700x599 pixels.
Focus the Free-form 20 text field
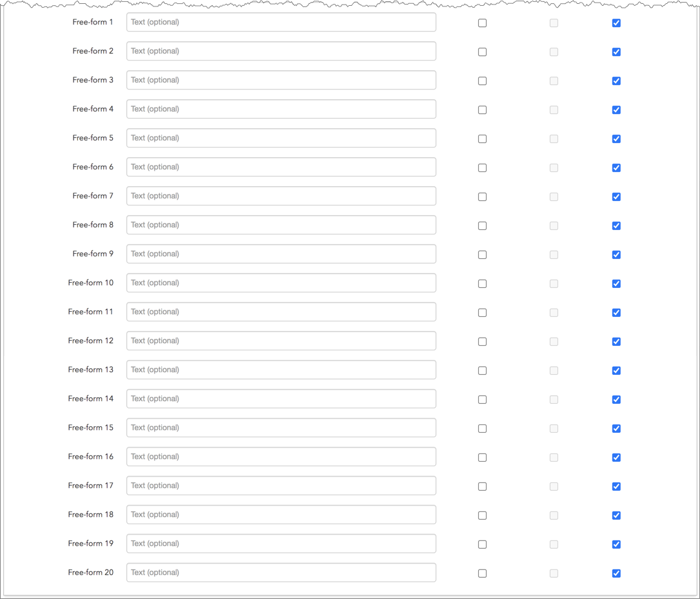(281, 573)
